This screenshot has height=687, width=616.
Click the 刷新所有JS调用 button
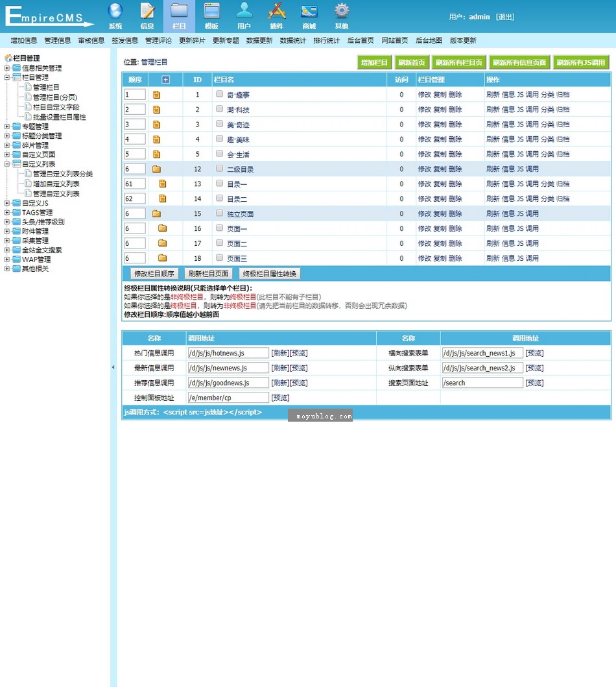(x=581, y=63)
